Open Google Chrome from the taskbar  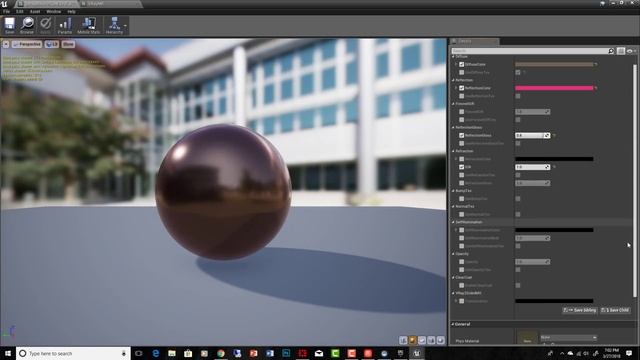pos(221,353)
